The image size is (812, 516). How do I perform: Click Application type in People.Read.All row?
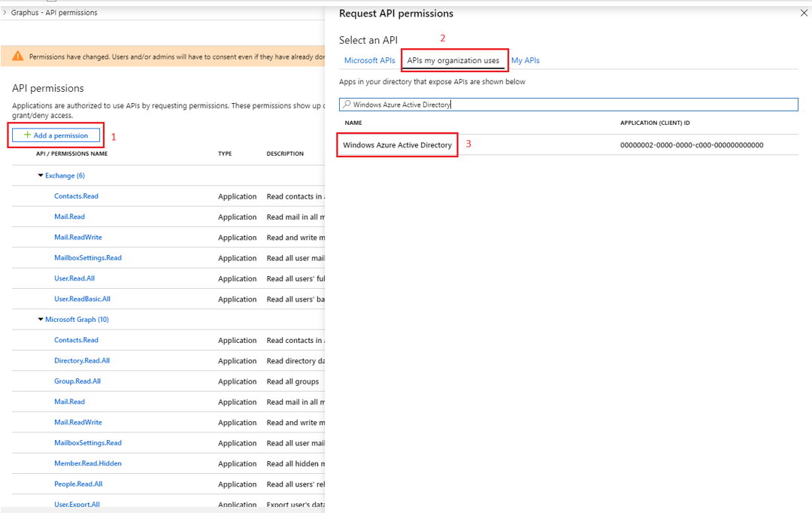click(237, 484)
